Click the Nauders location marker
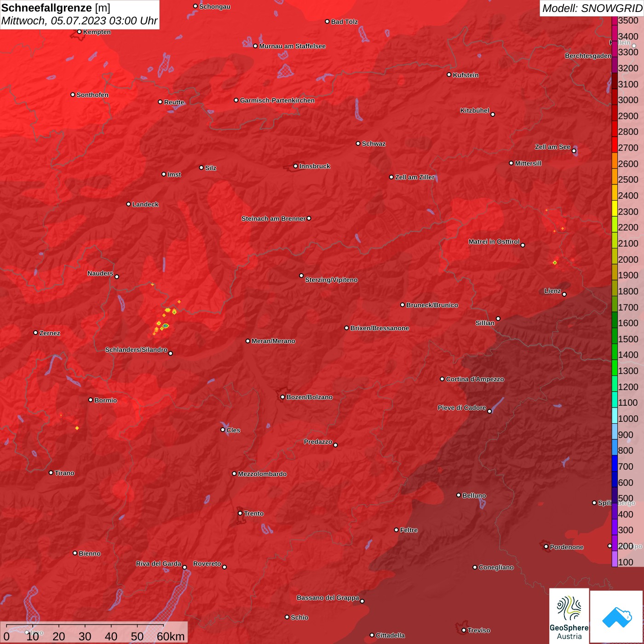This screenshot has width=644, height=644. [116, 276]
